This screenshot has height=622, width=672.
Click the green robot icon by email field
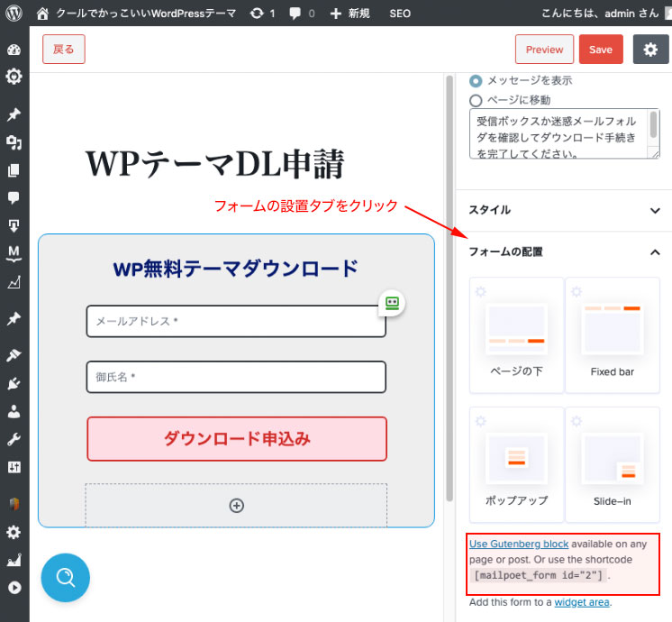(392, 303)
